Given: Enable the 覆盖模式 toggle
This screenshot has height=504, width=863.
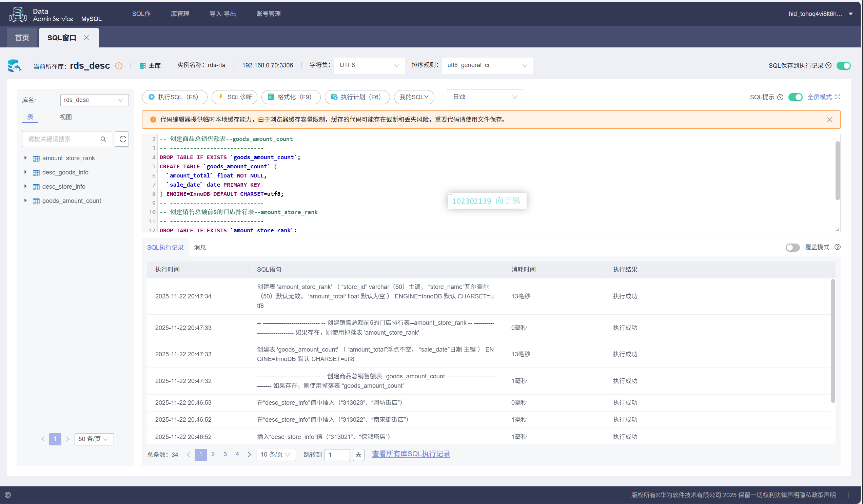Looking at the screenshot, I should click(x=792, y=247).
